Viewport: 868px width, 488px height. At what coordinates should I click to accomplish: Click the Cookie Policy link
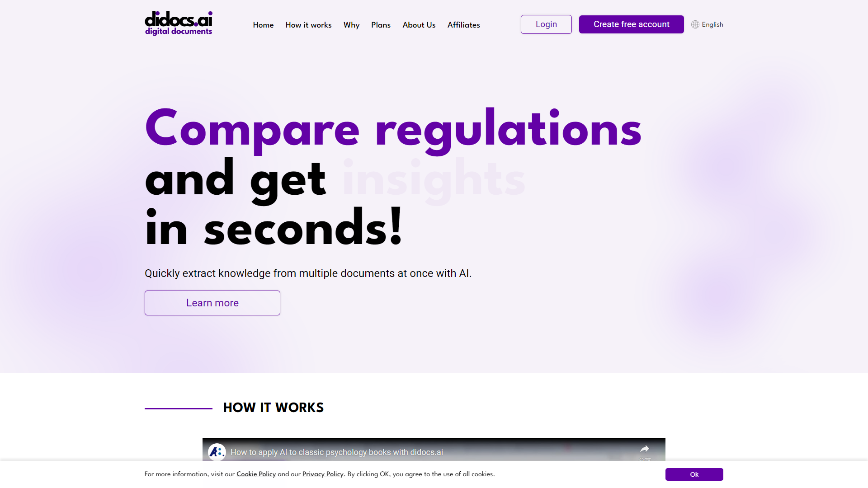pyautogui.click(x=256, y=474)
